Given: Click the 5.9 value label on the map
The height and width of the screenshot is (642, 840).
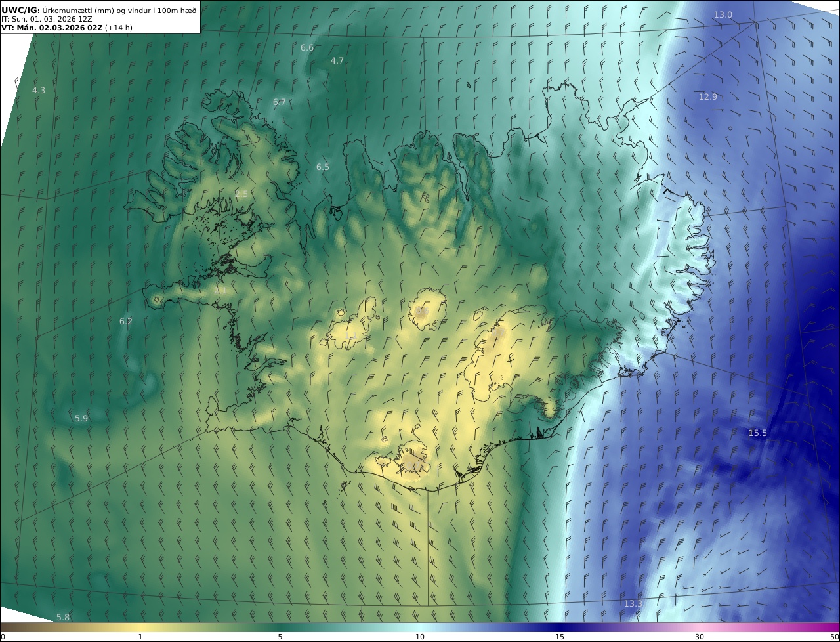Looking at the screenshot, I should (81, 418).
